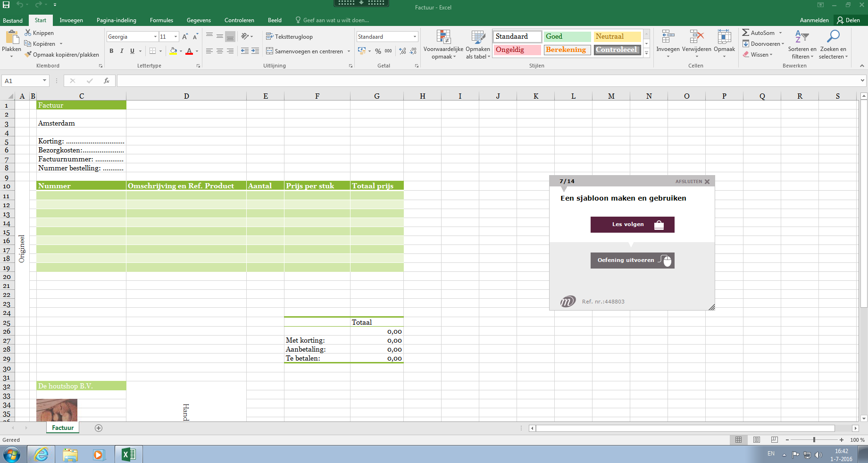Expand fill color dropdown arrow

pyautogui.click(x=181, y=51)
